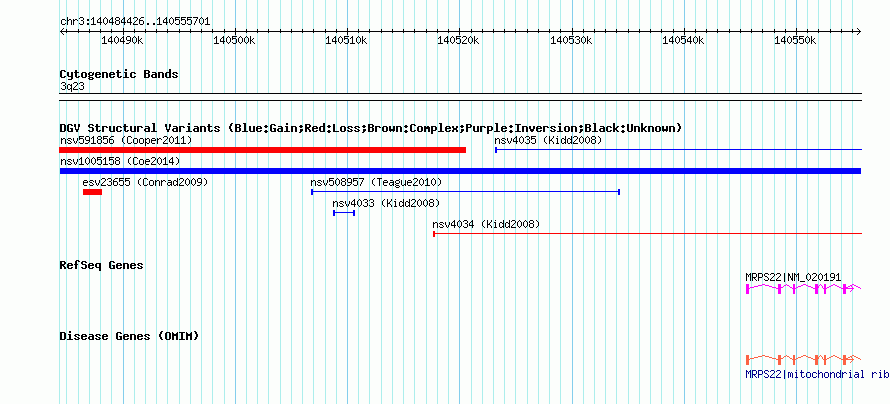This screenshot has width=890, height=404.
Task: Click the nsv4033 (Kidd2008) label
Action: tap(386, 203)
